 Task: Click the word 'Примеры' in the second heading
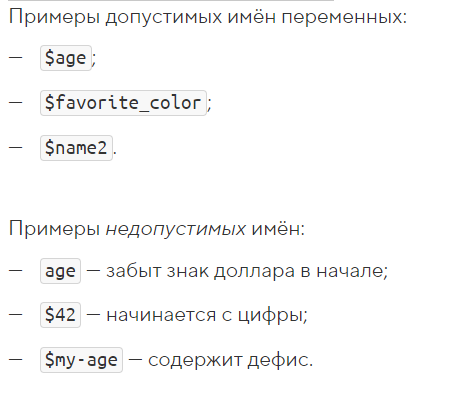pyautogui.click(x=54, y=230)
